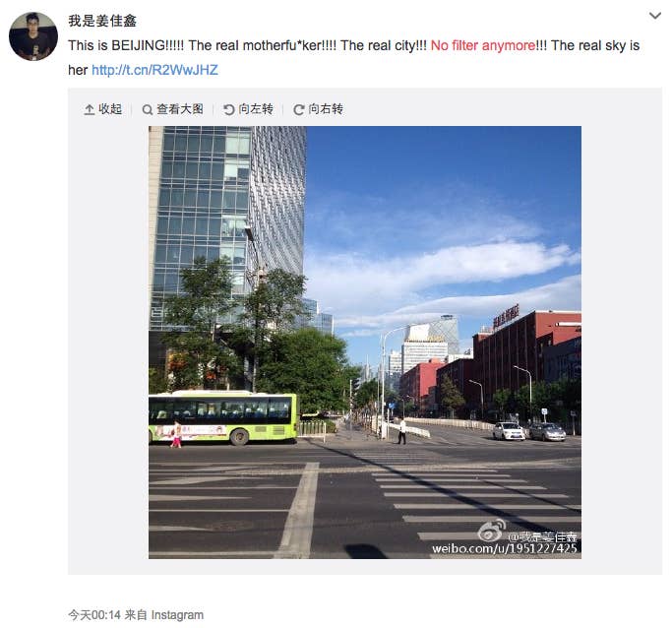Open the poster's round profile avatar

pyautogui.click(x=33, y=36)
